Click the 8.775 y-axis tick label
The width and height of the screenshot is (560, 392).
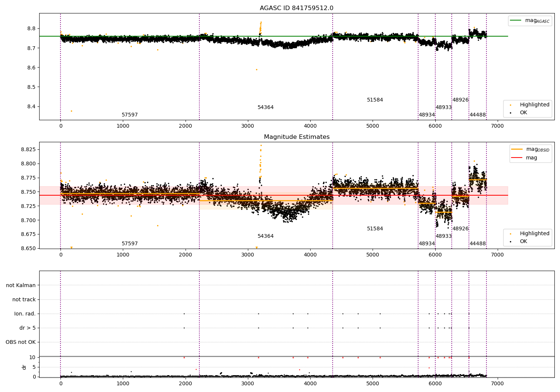pyautogui.click(x=28, y=178)
